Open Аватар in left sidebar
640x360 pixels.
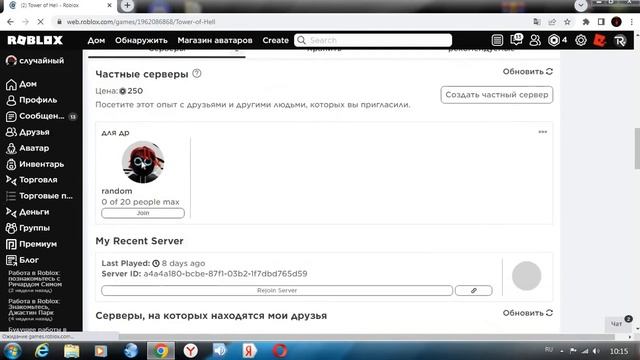pos(27,148)
